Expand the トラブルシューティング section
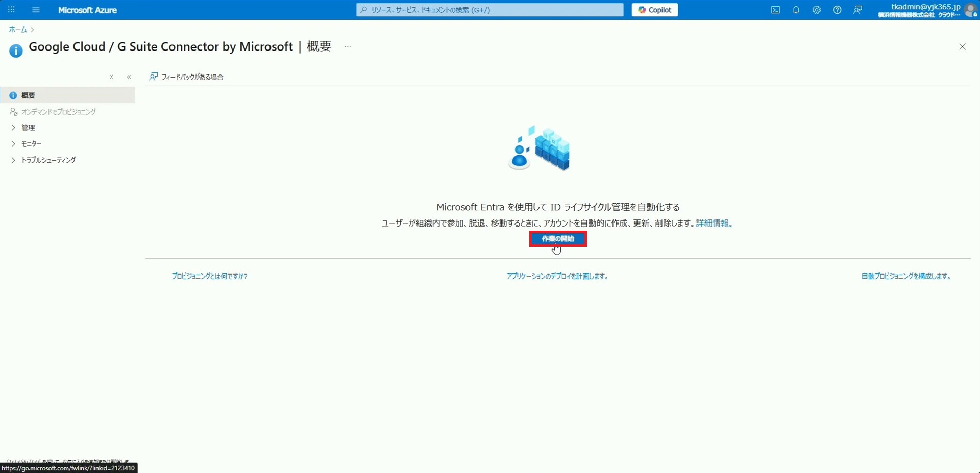980x473 pixels. tap(48, 160)
